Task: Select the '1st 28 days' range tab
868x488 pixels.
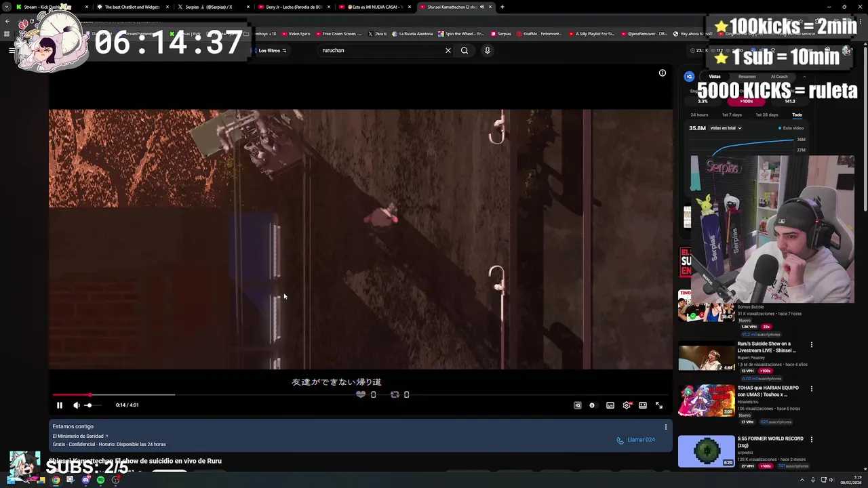Action: click(x=767, y=115)
